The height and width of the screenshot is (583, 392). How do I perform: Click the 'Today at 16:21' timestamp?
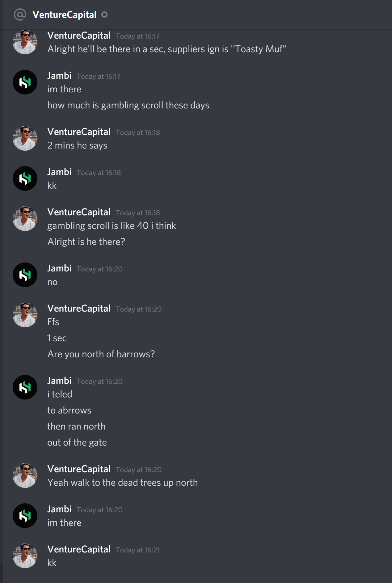tap(138, 550)
